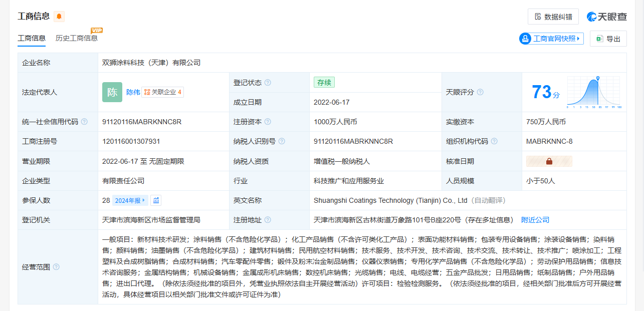
Task: Click the lock icon in 核准日期
Action: tap(549, 161)
